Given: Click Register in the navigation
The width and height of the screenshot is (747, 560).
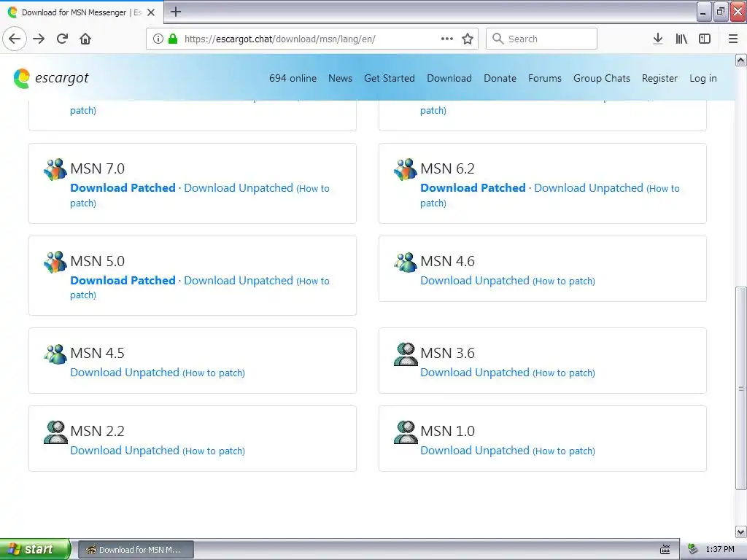Looking at the screenshot, I should click(x=659, y=78).
